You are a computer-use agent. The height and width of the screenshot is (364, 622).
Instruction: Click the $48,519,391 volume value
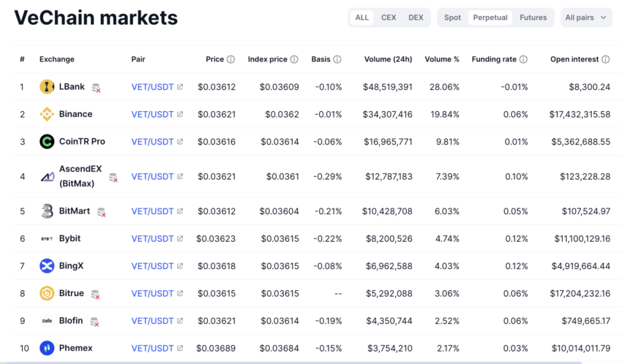(x=388, y=87)
